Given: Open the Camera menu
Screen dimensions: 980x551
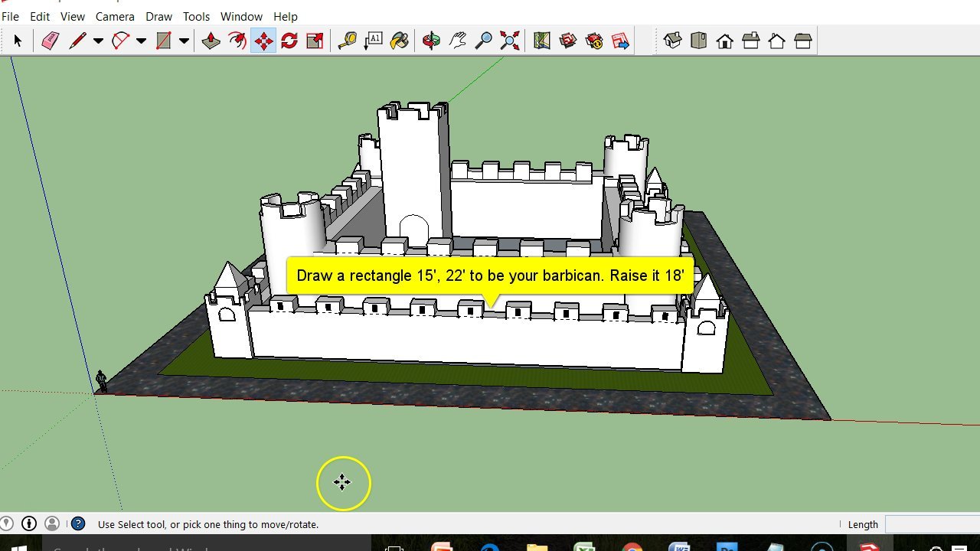Looking at the screenshot, I should click(x=115, y=16).
